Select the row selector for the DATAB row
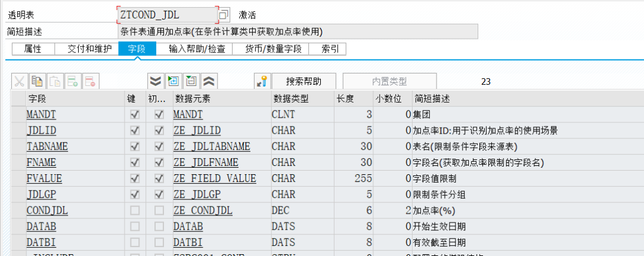This screenshot has height=256, width=644. [18, 227]
